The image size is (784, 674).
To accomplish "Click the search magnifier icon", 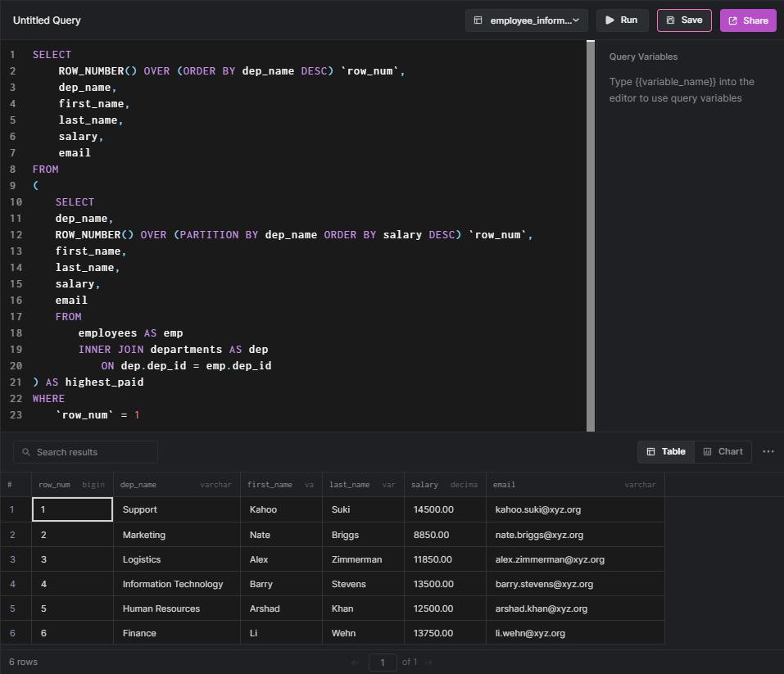I will (x=26, y=452).
